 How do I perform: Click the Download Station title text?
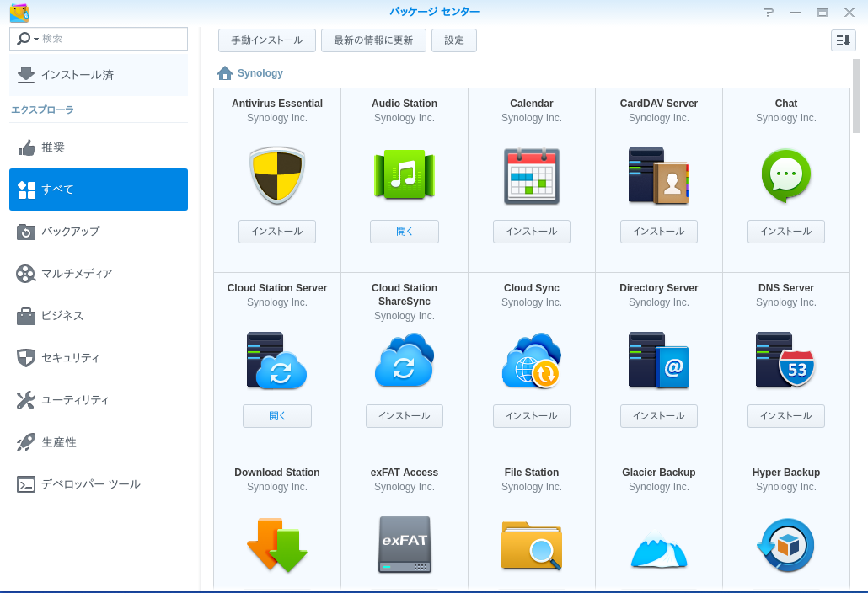(276, 473)
